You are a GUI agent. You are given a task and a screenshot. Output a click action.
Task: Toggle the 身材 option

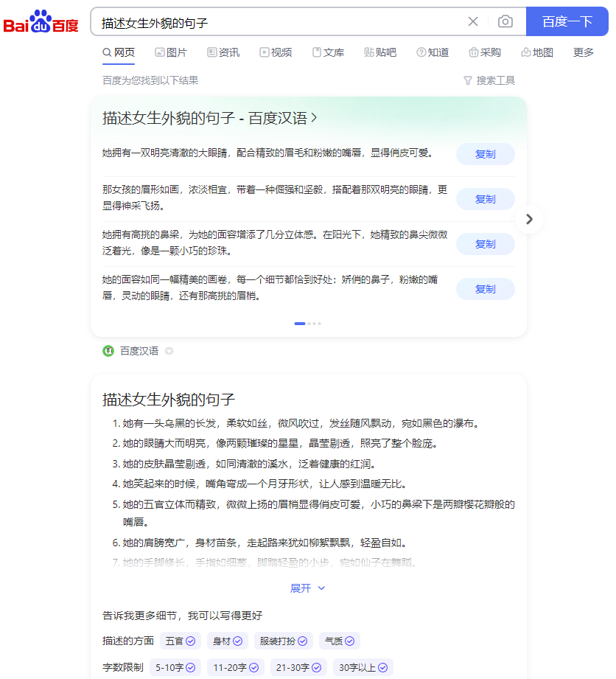[227, 641]
